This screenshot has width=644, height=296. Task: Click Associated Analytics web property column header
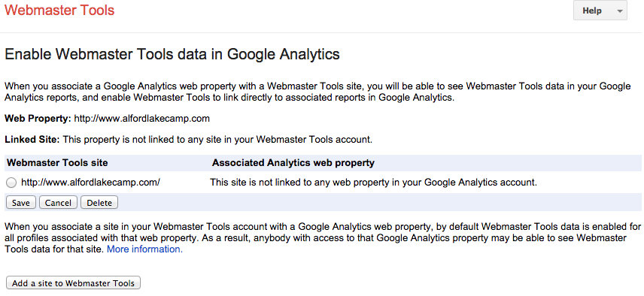293,163
